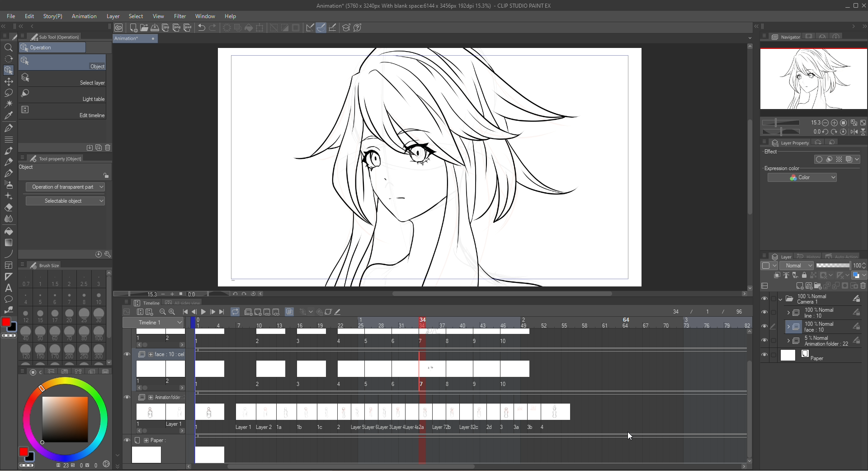The width and height of the screenshot is (868, 471).
Task: Click the Export as PSD icon
Action: pyautogui.click(x=188, y=28)
